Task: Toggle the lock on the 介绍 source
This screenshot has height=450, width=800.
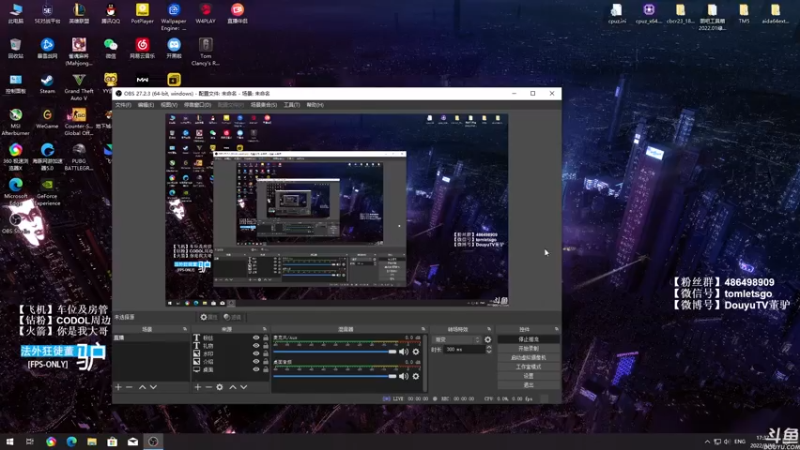Action: click(x=265, y=361)
